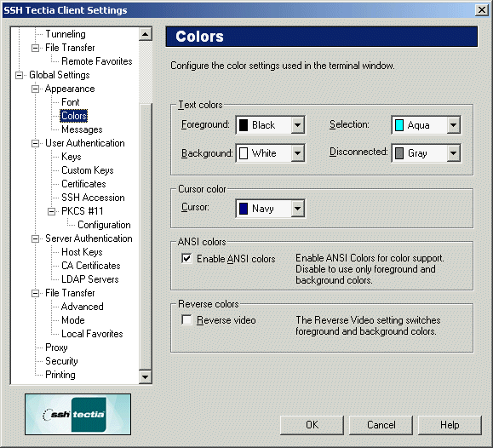Open the Selection color dropdown arrow

tap(453, 125)
